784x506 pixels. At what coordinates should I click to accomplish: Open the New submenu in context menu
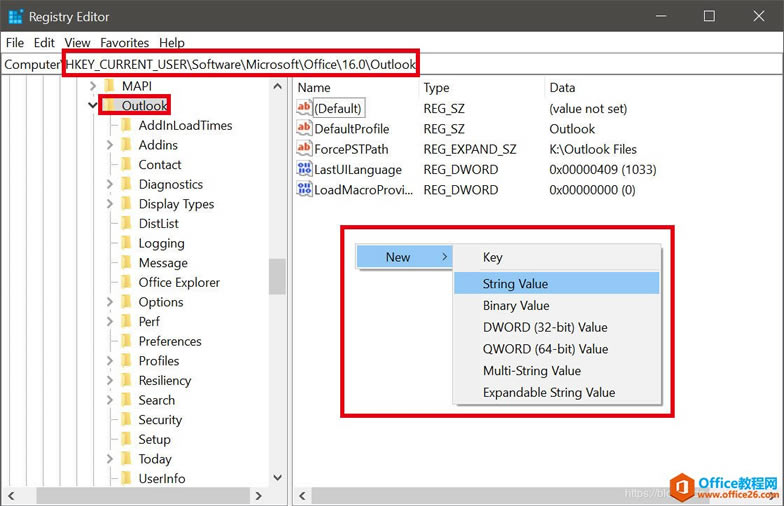(404, 257)
